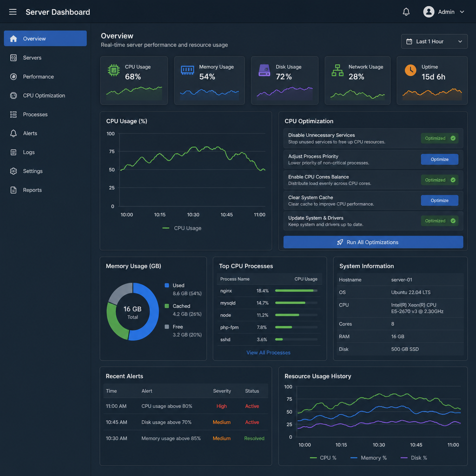
Task: Click hostname value server-01
Action: pos(401,279)
